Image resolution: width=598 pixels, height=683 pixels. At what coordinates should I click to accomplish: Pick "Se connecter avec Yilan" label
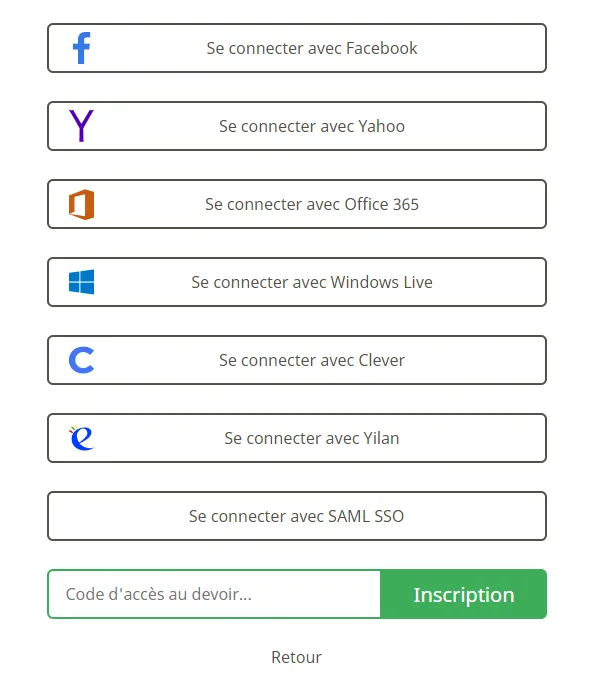tap(311, 438)
